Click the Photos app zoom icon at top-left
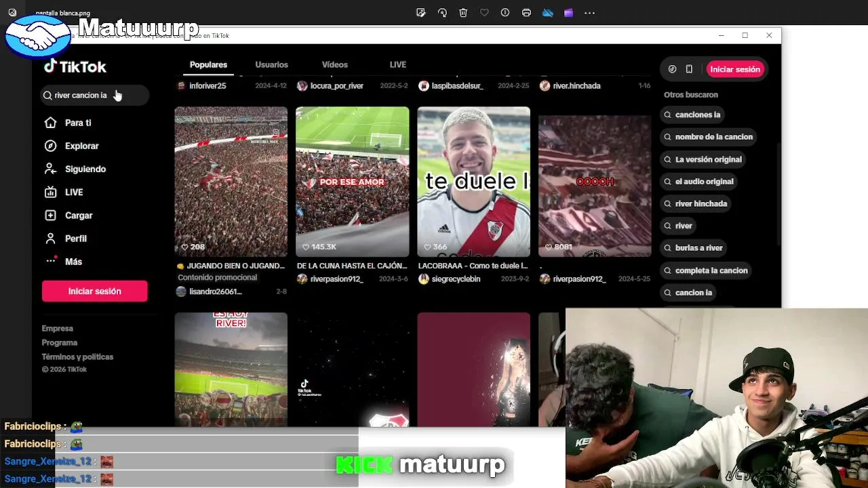Viewport: 868px width, 488px height. click(12, 13)
